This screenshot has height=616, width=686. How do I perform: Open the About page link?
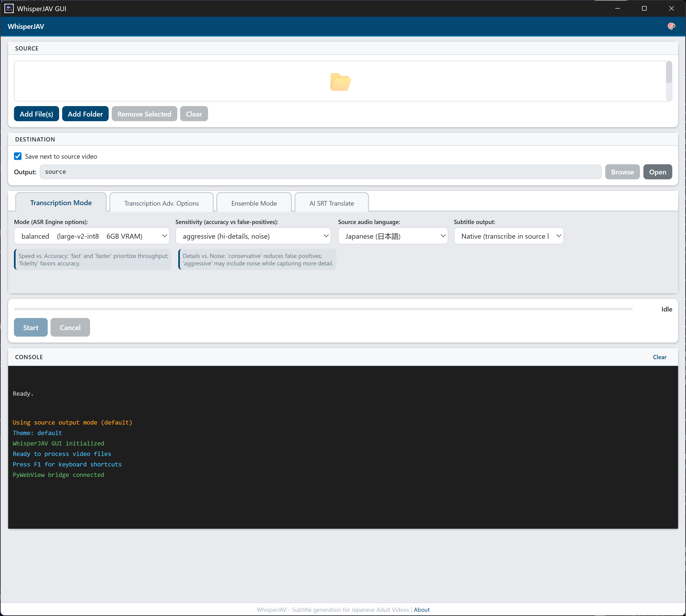[422, 609]
